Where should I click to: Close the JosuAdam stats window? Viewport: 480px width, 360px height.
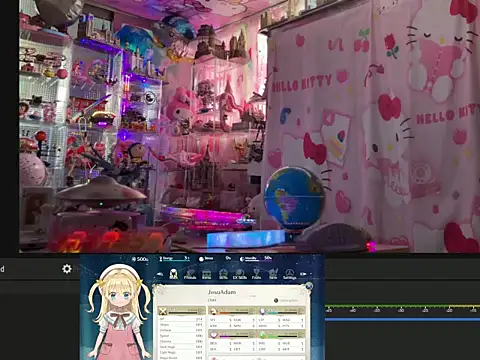309,286
